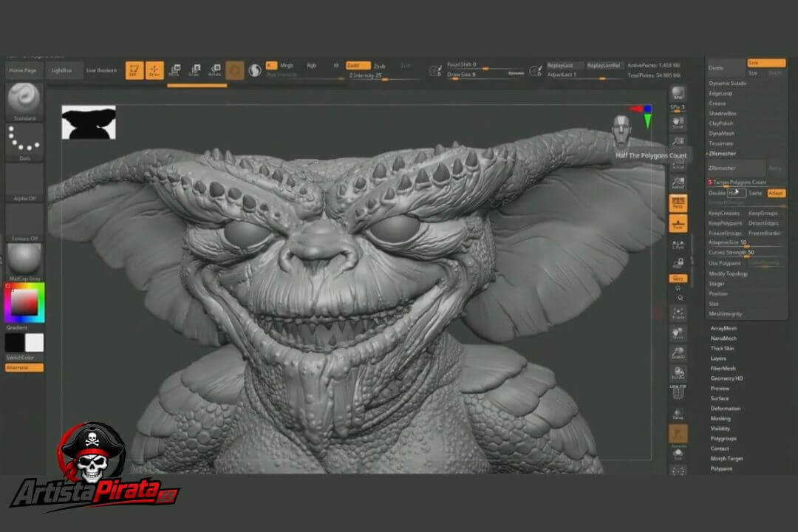Select the white secondary color swatch
The image size is (798, 532).
(x=34, y=343)
